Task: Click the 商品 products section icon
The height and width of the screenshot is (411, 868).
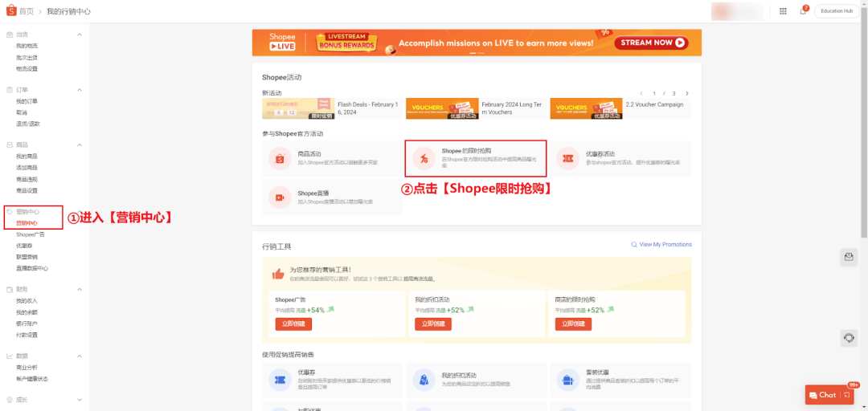Action: 10,145
